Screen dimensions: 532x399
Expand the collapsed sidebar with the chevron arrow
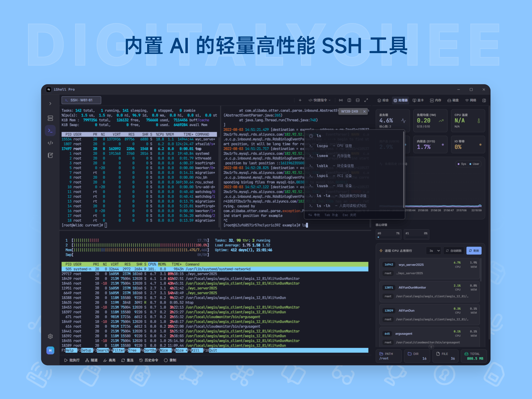click(51, 104)
